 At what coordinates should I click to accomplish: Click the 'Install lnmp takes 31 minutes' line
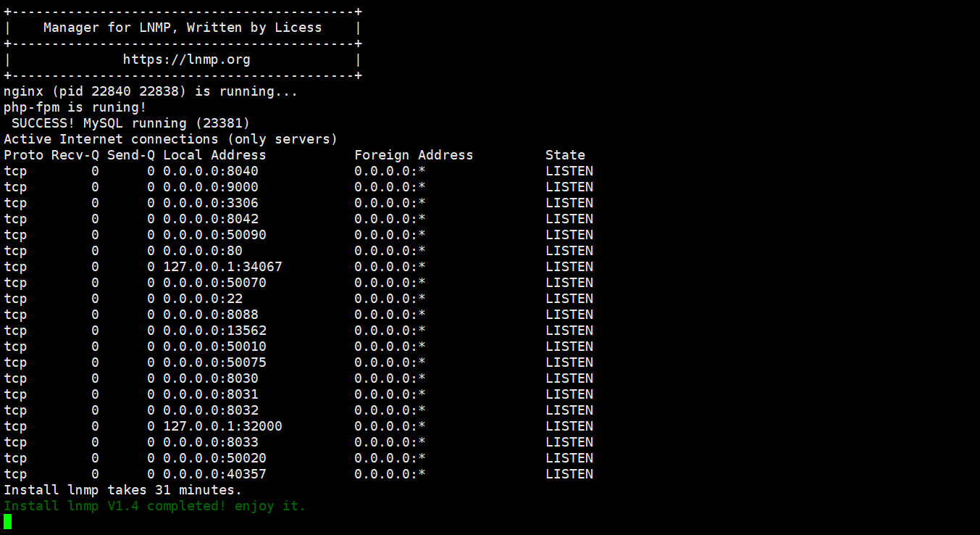click(122, 490)
